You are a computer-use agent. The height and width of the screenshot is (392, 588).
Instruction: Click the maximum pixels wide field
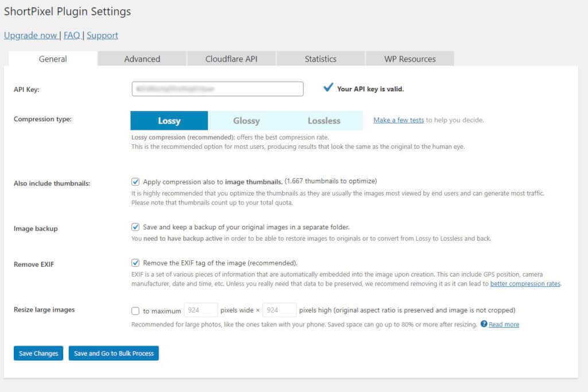tap(201, 310)
